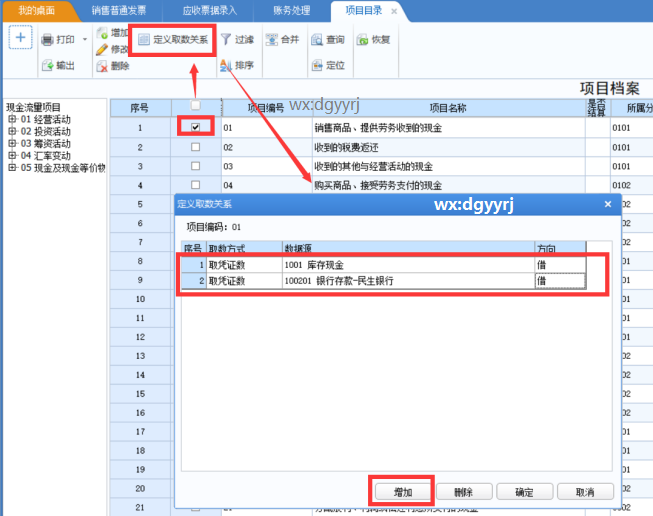
Task: Click the 增加 button in dialog
Action: pyautogui.click(x=402, y=492)
